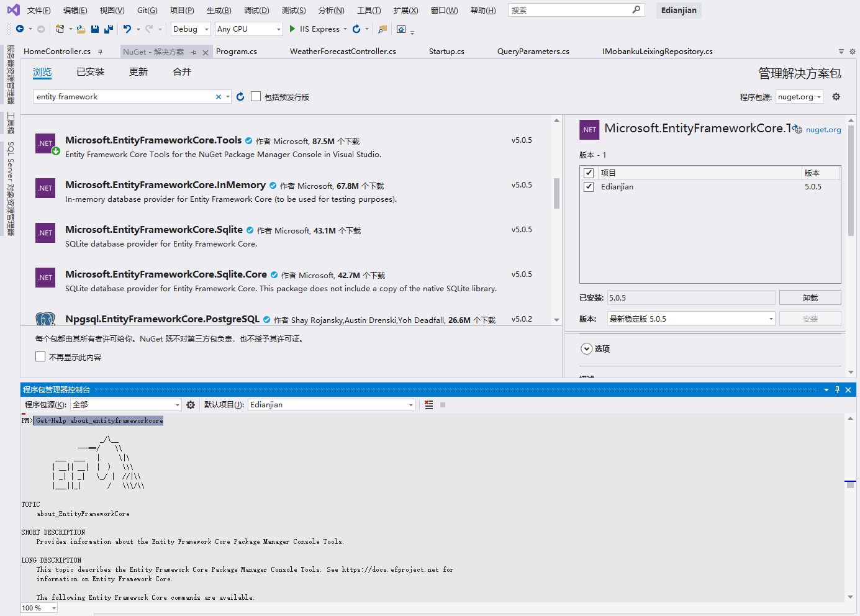Click the package list scrollbar thumb

[x=556, y=193]
